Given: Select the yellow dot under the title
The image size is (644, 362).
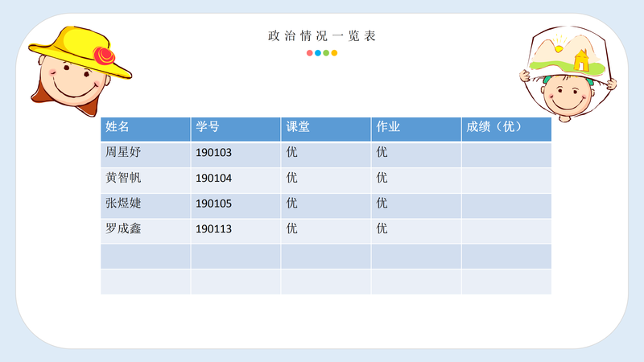Looking at the screenshot, I should coord(334,53).
